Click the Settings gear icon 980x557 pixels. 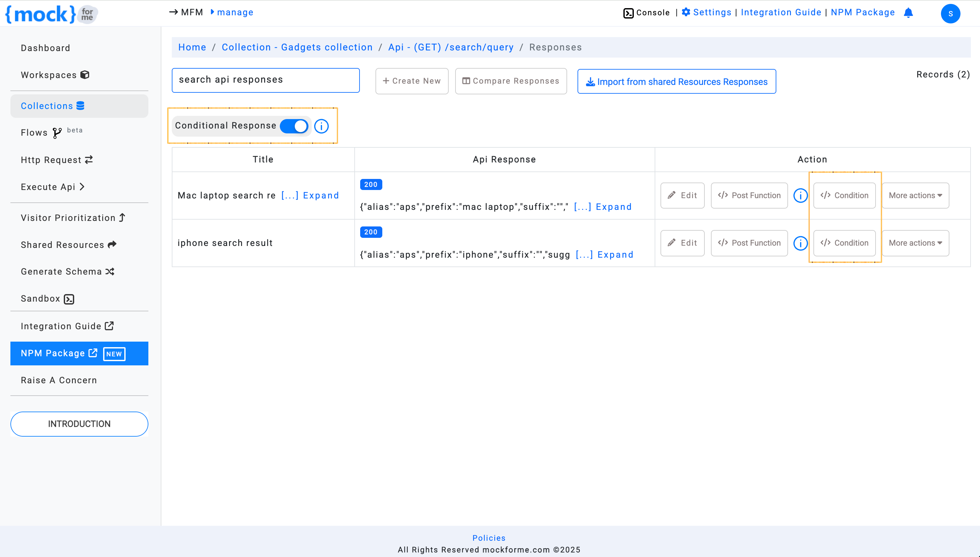coord(686,12)
